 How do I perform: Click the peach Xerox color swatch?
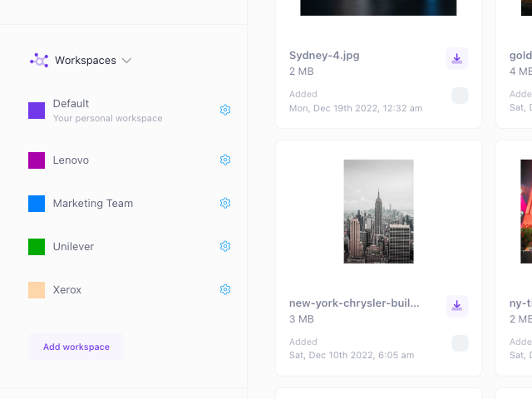(x=37, y=290)
